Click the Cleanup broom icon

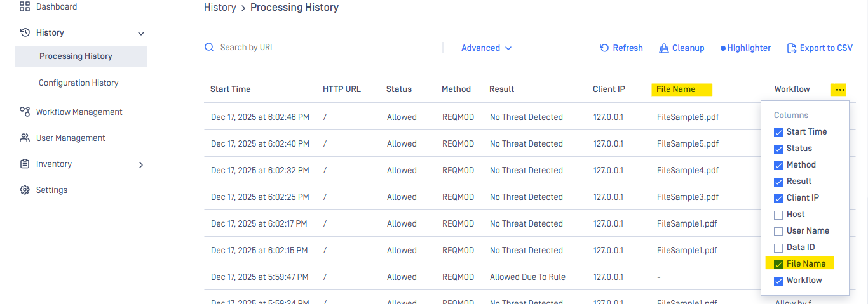pos(664,48)
